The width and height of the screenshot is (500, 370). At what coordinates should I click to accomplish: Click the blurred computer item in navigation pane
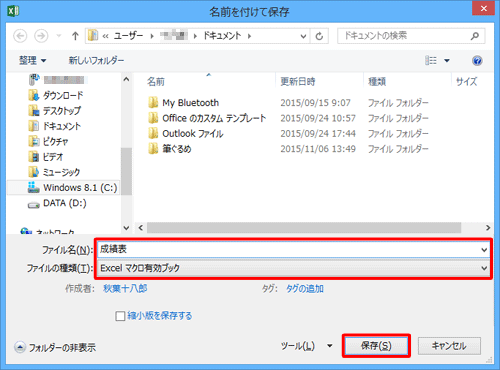click(x=64, y=80)
